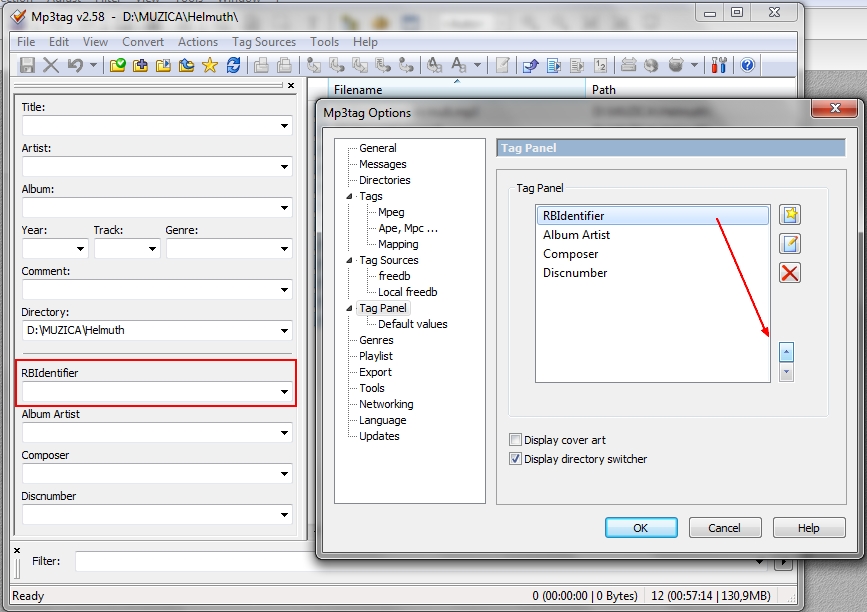Open the Composer field dropdown arrow
Screen dimensions: 867x612
click(x=284, y=474)
